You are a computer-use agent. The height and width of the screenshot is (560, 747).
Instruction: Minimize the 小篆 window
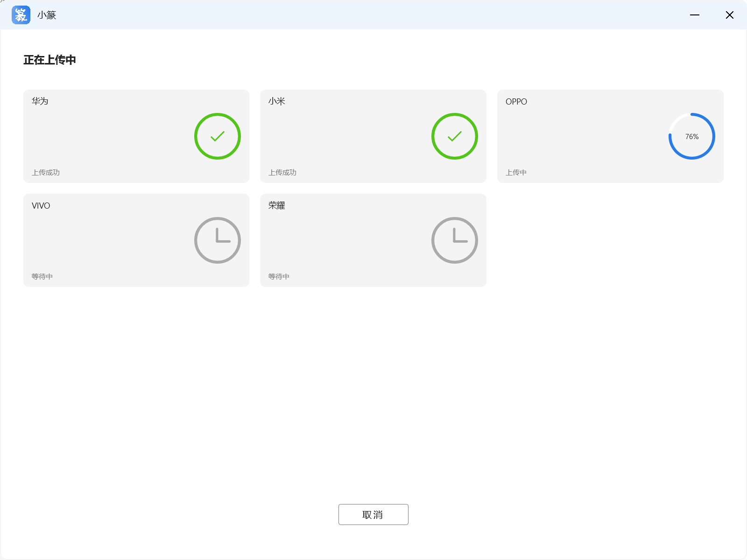click(x=695, y=15)
